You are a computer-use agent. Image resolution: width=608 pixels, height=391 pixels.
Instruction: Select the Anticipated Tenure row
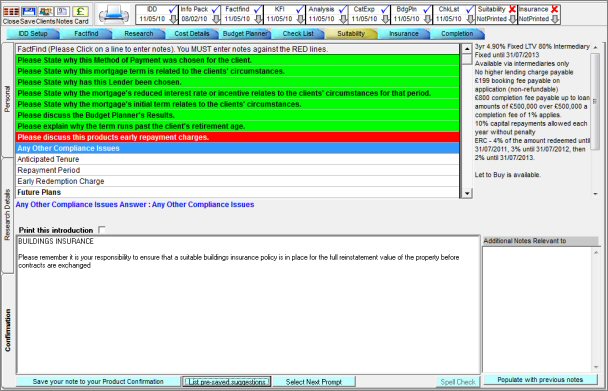(238, 159)
